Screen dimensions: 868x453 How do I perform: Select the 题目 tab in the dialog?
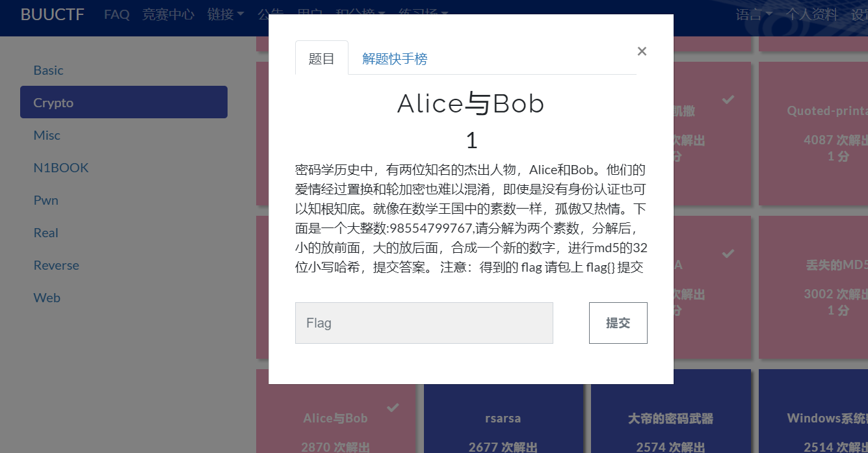pyautogui.click(x=321, y=58)
